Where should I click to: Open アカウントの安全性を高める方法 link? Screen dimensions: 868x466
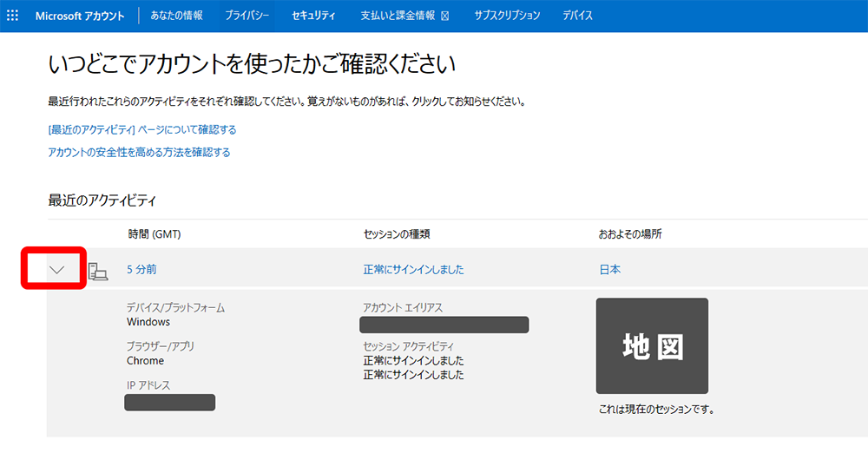[x=139, y=152]
